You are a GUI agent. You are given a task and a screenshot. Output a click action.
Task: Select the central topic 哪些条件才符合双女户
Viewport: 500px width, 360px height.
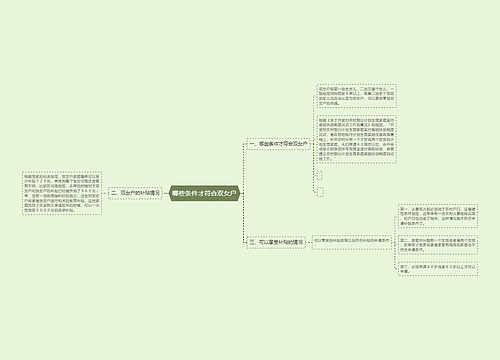[x=204, y=193]
